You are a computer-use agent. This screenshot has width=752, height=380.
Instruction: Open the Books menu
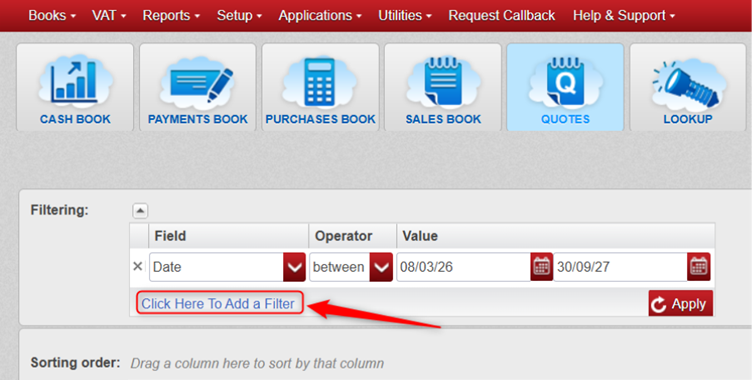[x=52, y=15]
